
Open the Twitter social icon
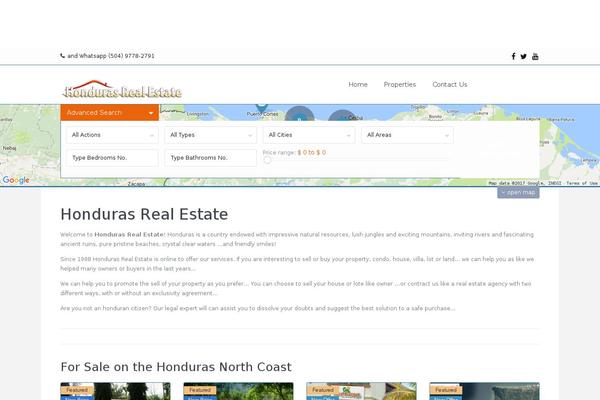coord(523,56)
